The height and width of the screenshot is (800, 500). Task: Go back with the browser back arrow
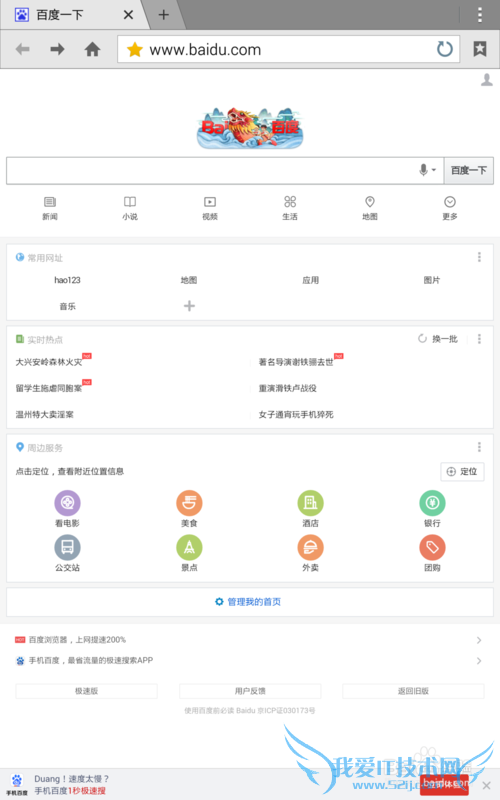(22, 49)
